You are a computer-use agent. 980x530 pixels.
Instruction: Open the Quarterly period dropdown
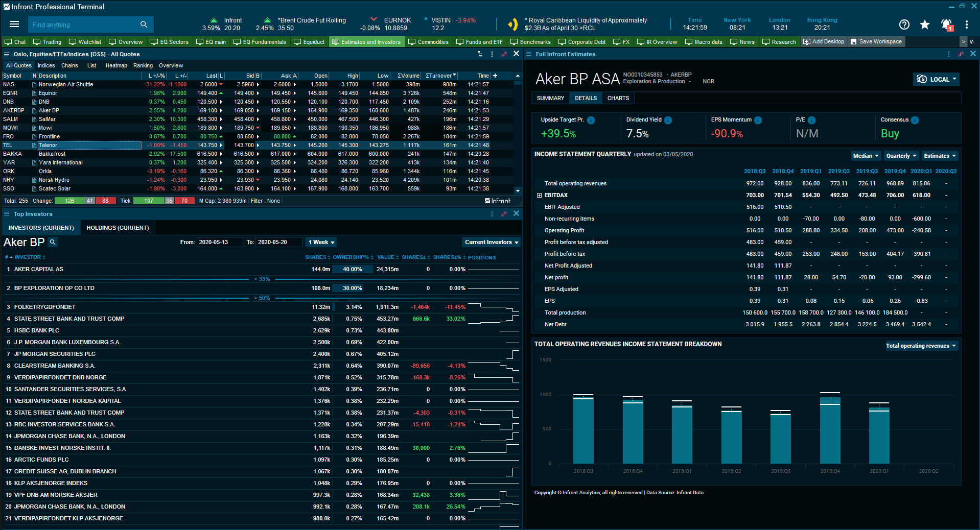pos(901,156)
